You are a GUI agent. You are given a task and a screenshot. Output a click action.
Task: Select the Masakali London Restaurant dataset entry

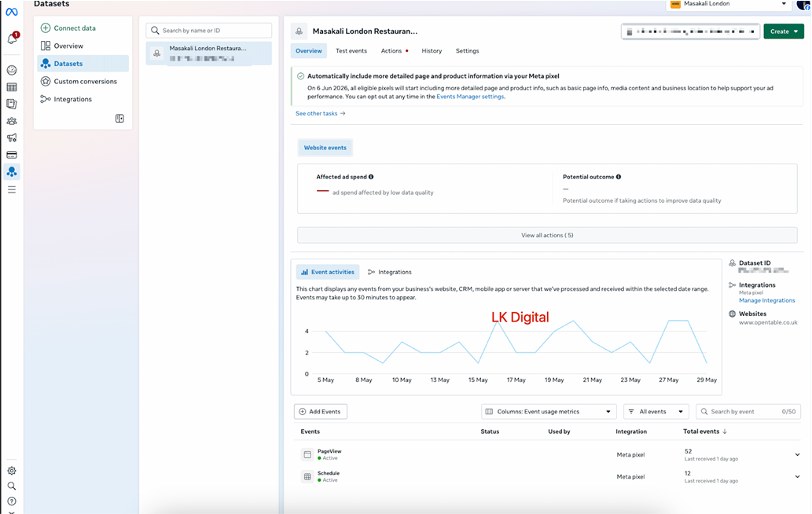(x=208, y=53)
